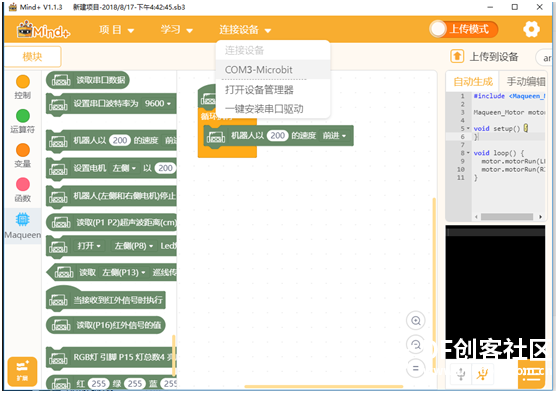558x393 pixels.
Task: Choose 打开设备管理器 menu entry
Action: pos(273,89)
